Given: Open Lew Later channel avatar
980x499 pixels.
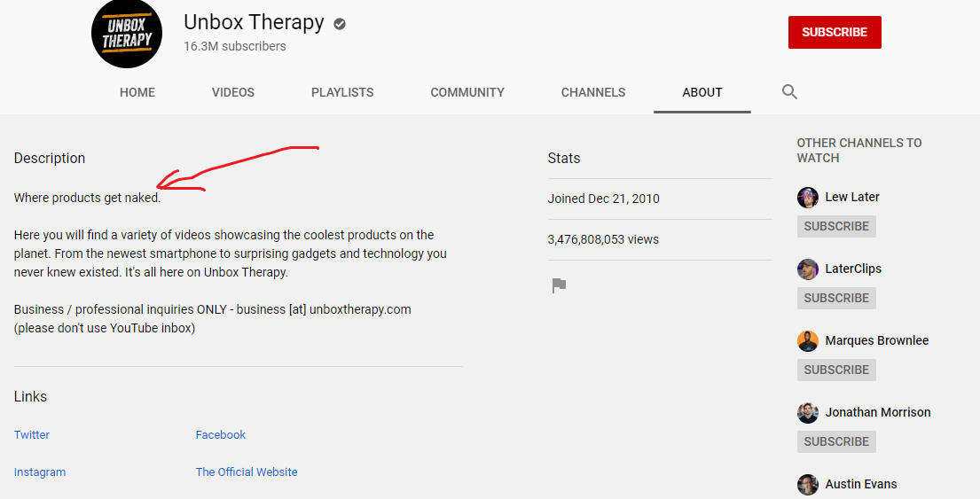Looking at the screenshot, I should point(807,198).
